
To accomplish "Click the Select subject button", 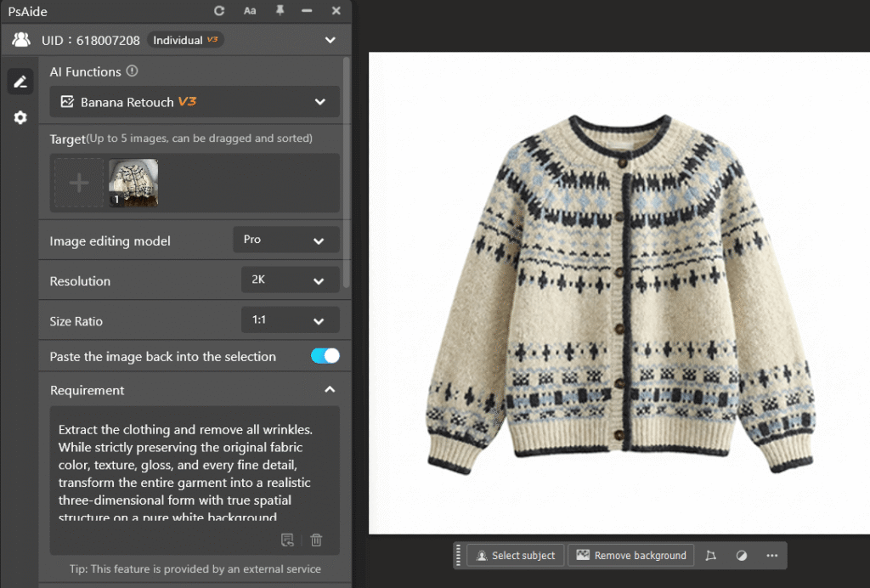I will [515, 555].
